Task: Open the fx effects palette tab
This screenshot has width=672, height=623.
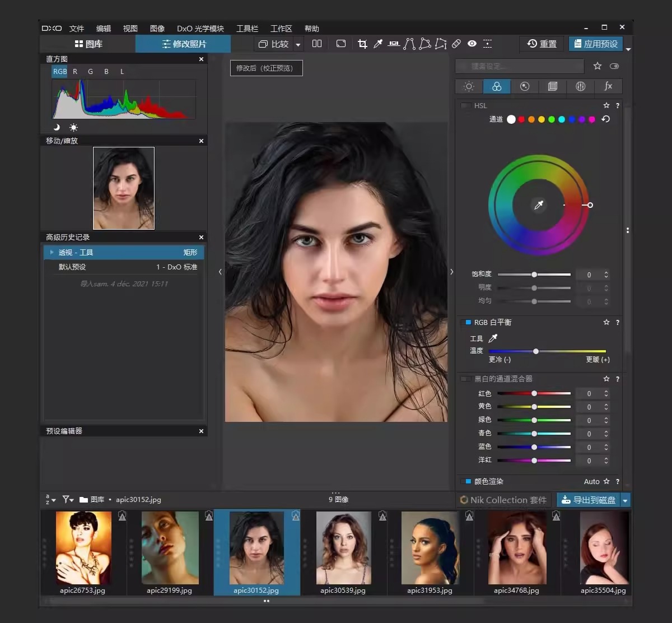Action: tap(608, 86)
